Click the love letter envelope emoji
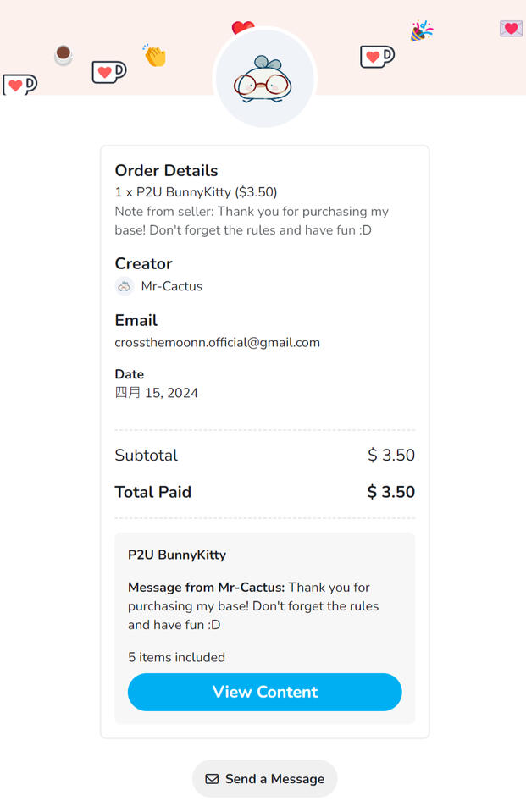This screenshot has width=526, height=812. [x=511, y=29]
